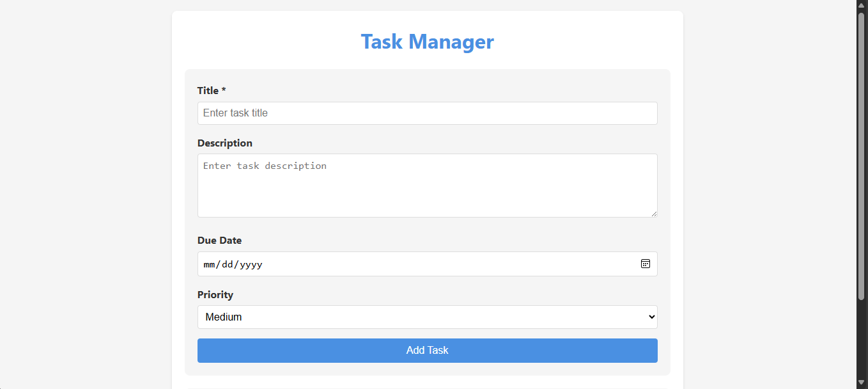The height and width of the screenshot is (389, 868).
Task: Click the Description box resize handle
Action: tap(653, 213)
